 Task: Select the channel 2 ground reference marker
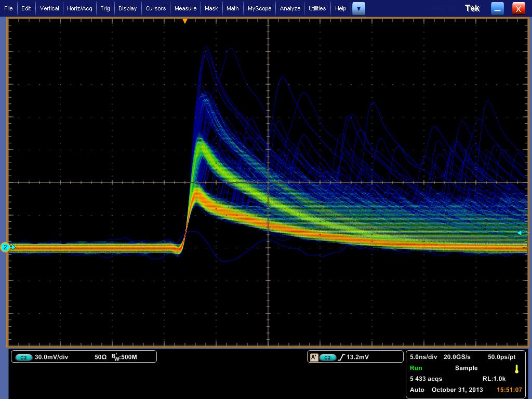6,247
